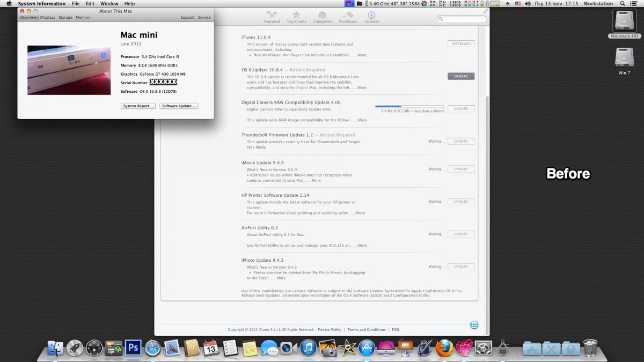
Task: Click the Greek flag country icon
Action: (474, 325)
